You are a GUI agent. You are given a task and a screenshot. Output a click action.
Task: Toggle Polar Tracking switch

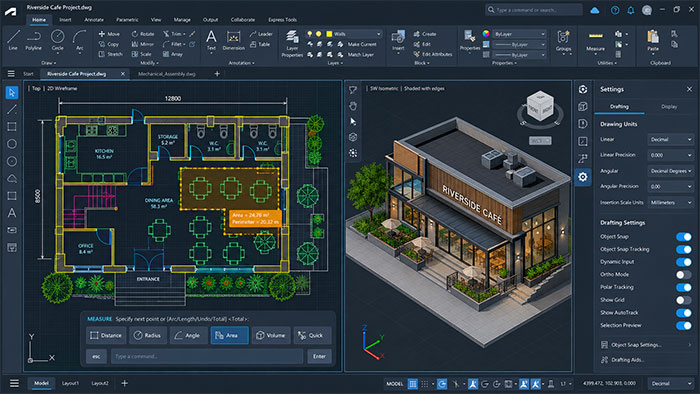click(683, 287)
